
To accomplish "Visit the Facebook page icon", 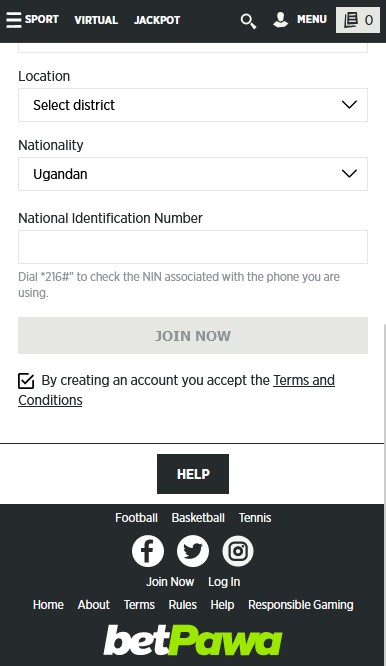I will [x=148, y=551].
